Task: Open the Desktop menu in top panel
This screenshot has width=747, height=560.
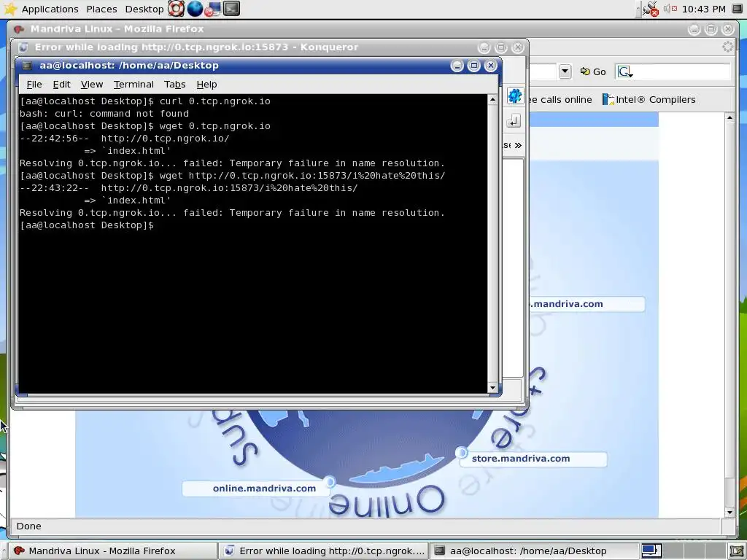Action: tap(144, 9)
